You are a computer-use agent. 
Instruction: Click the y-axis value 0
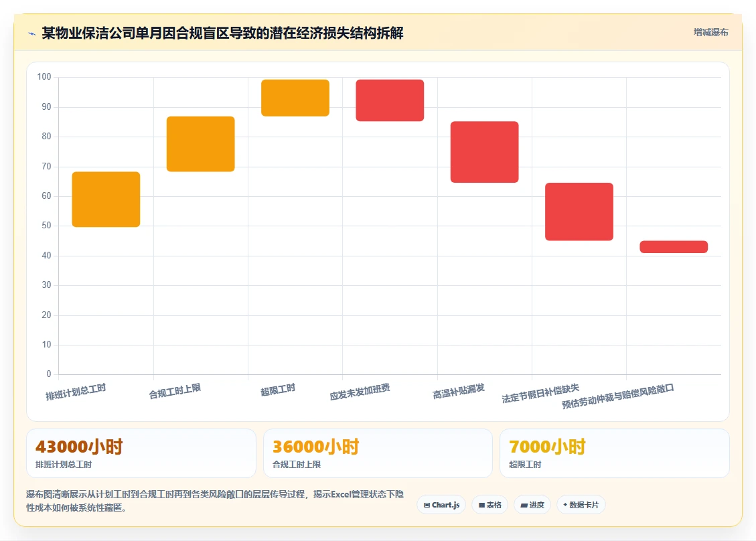(49, 374)
